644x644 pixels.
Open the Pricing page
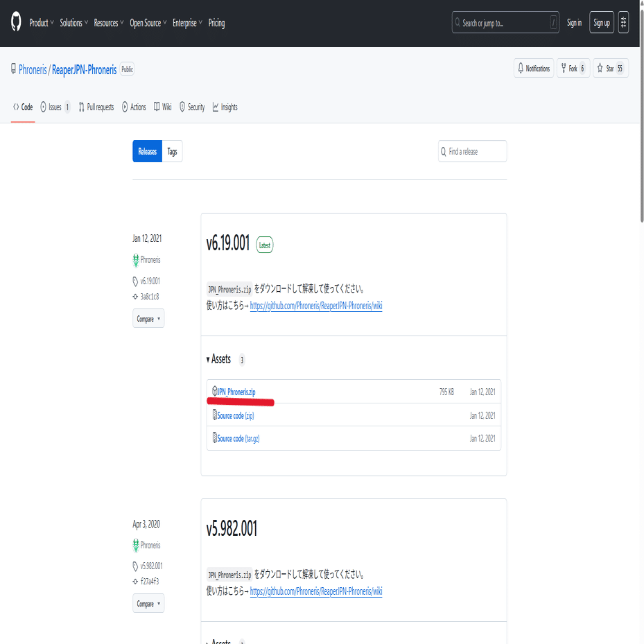[x=216, y=23]
